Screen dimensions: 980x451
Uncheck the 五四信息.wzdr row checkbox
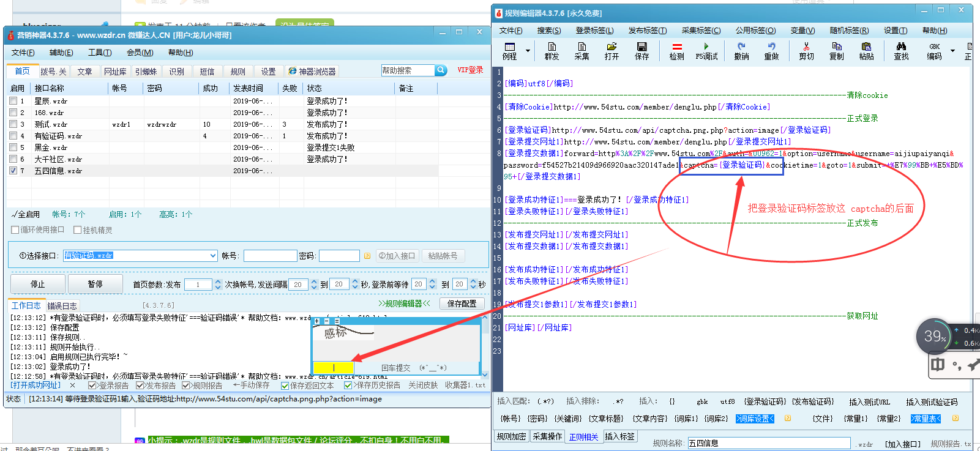coord(13,171)
